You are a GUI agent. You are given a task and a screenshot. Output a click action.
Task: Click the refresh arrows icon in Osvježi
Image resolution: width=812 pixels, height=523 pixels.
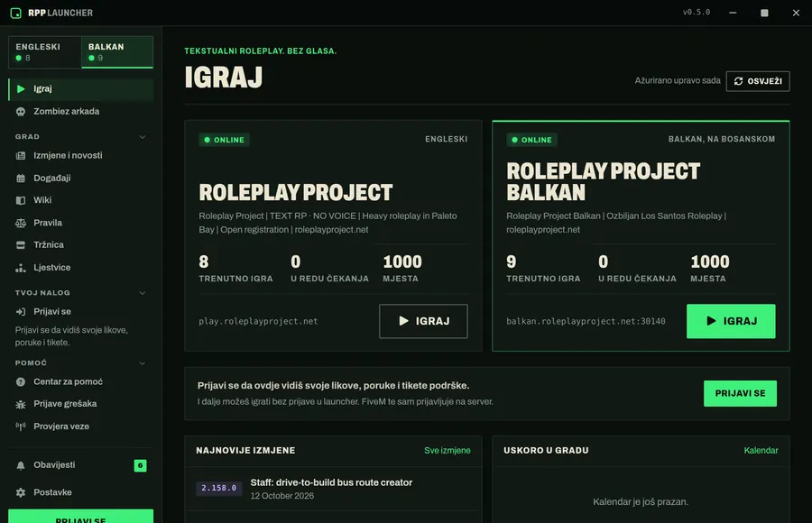tap(738, 81)
